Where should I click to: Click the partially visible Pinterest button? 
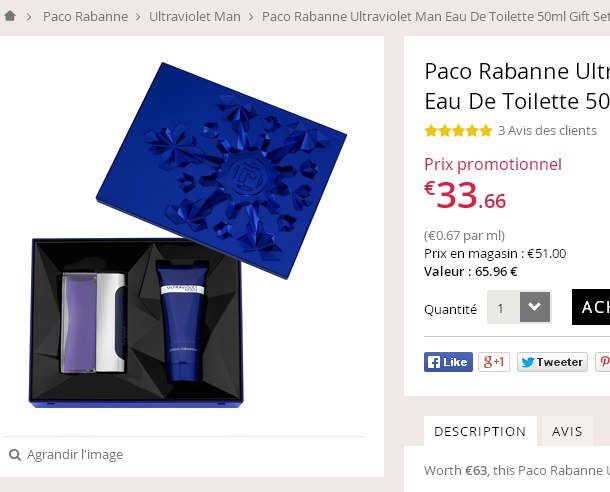(x=603, y=362)
